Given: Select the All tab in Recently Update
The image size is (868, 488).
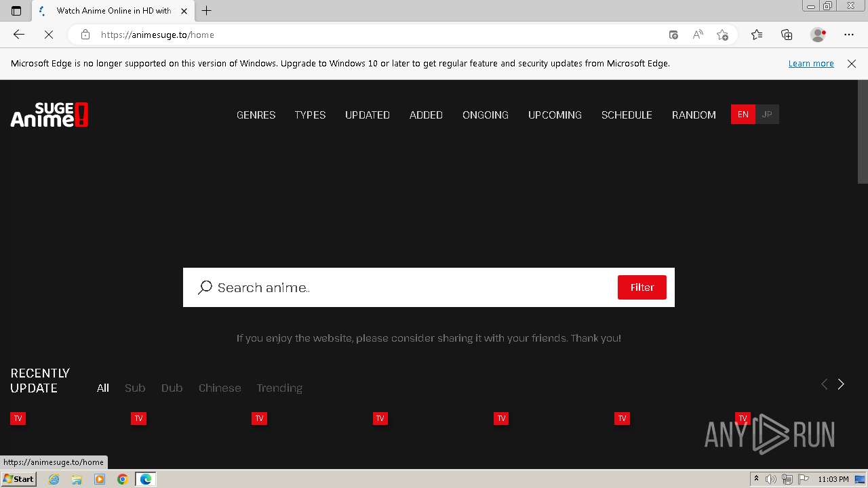Looking at the screenshot, I should 103,388.
